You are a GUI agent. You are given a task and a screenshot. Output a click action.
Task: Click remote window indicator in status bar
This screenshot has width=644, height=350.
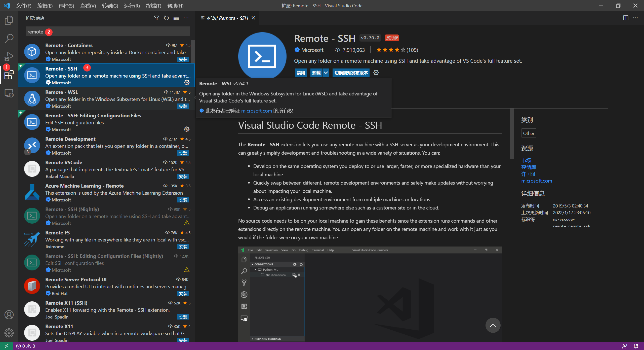click(x=6, y=346)
